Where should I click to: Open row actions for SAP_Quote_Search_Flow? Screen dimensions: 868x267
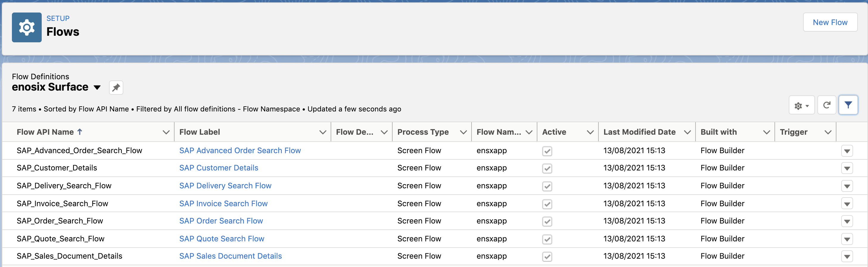tap(847, 239)
